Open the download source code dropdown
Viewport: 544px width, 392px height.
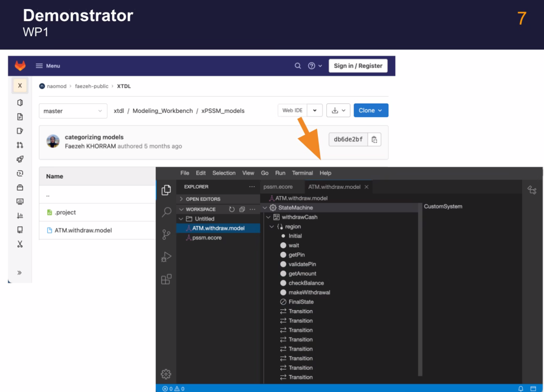pos(338,110)
